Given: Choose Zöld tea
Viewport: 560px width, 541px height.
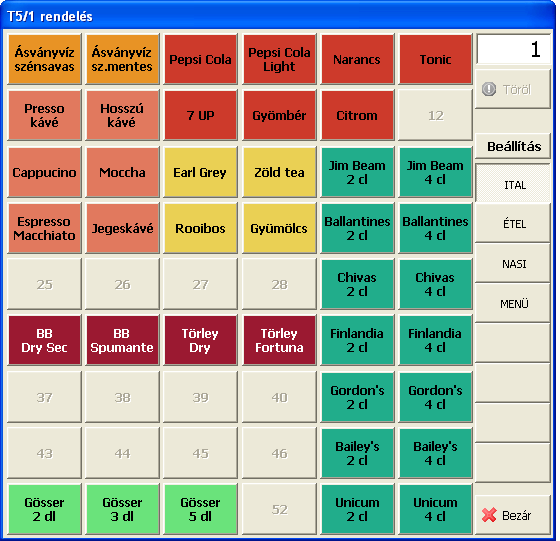Looking at the screenshot, I should [x=279, y=172].
